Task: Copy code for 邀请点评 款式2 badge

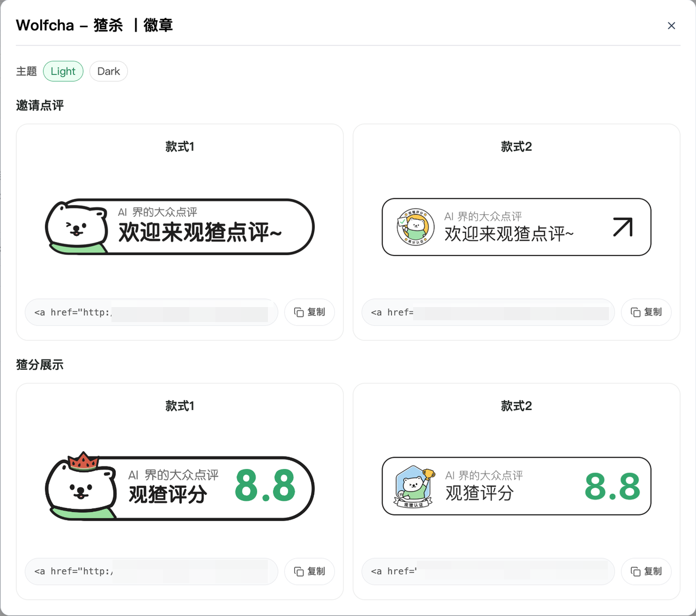Action: [x=646, y=312]
